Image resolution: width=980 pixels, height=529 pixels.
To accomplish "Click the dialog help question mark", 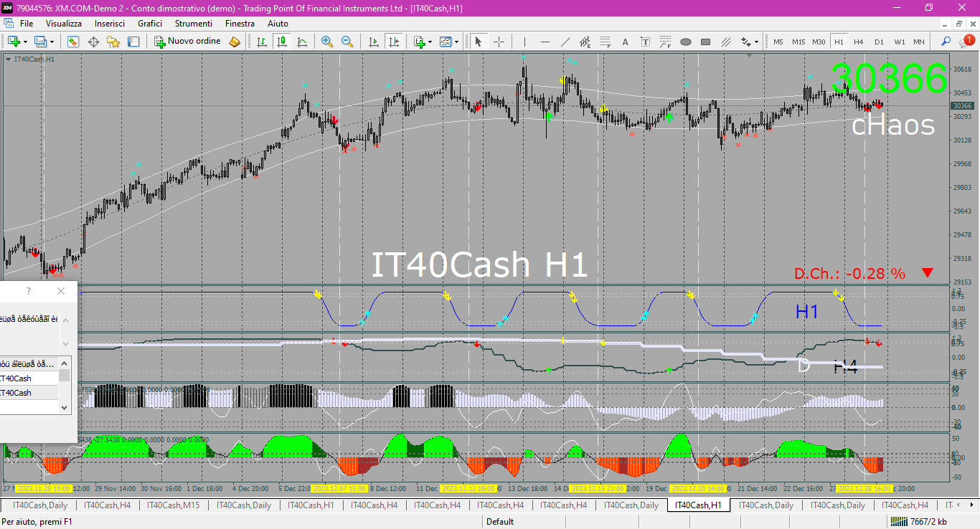I will click(29, 291).
